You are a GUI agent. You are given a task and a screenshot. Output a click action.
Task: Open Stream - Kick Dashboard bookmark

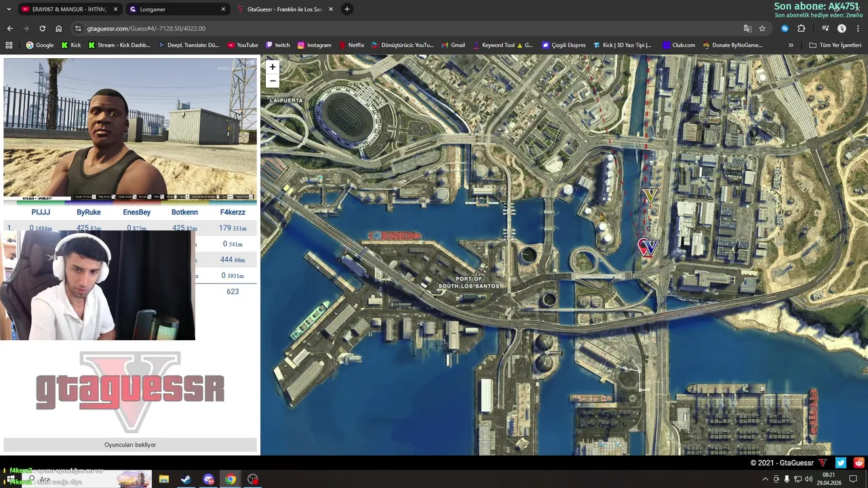[x=119, y=45]
